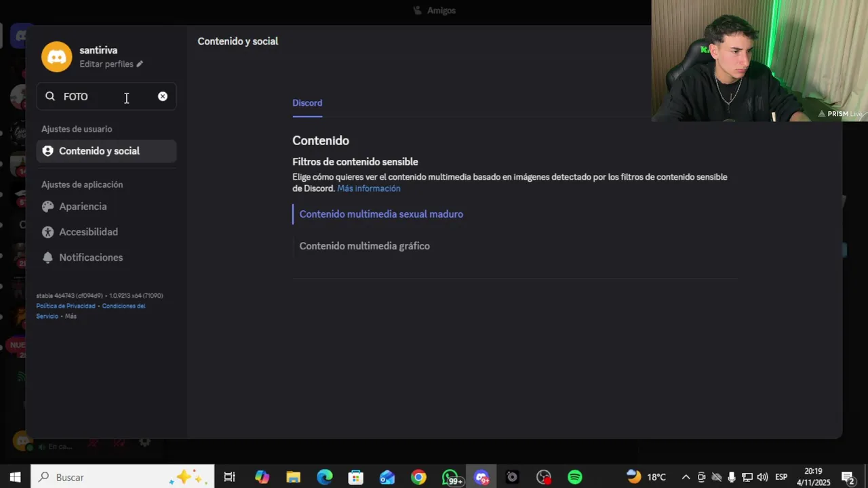Click the volume speaker tray icon
The width and height of the screenshot is (868, 488).
[762, 477]
